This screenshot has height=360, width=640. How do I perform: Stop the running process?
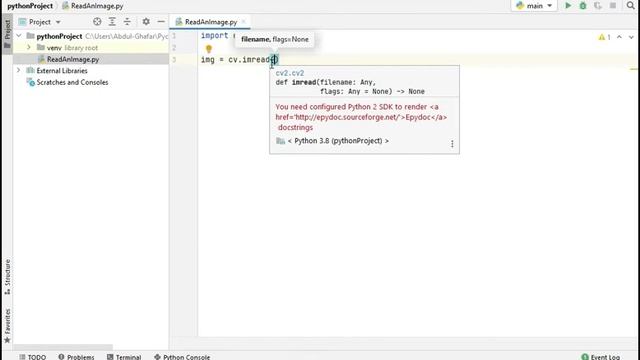(613, 6)
